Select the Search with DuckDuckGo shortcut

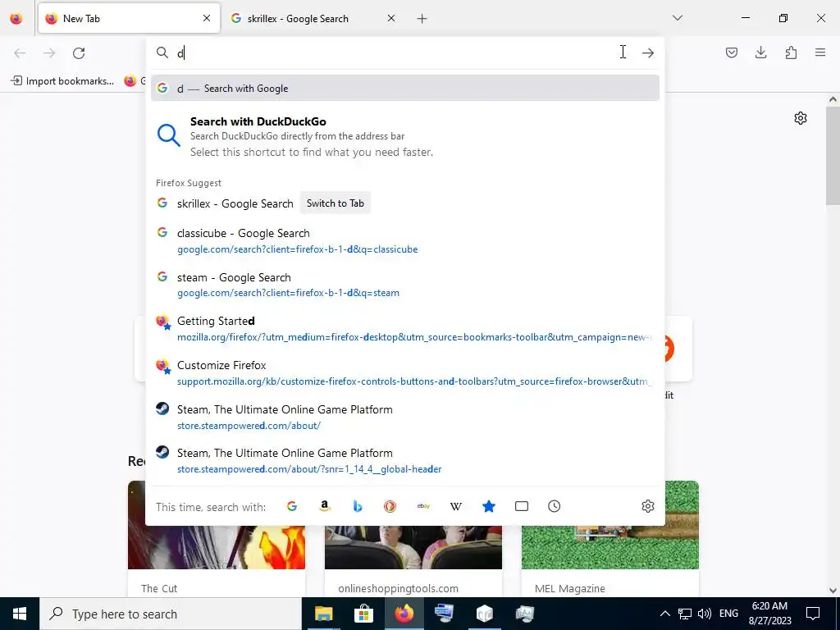(405, 136)
